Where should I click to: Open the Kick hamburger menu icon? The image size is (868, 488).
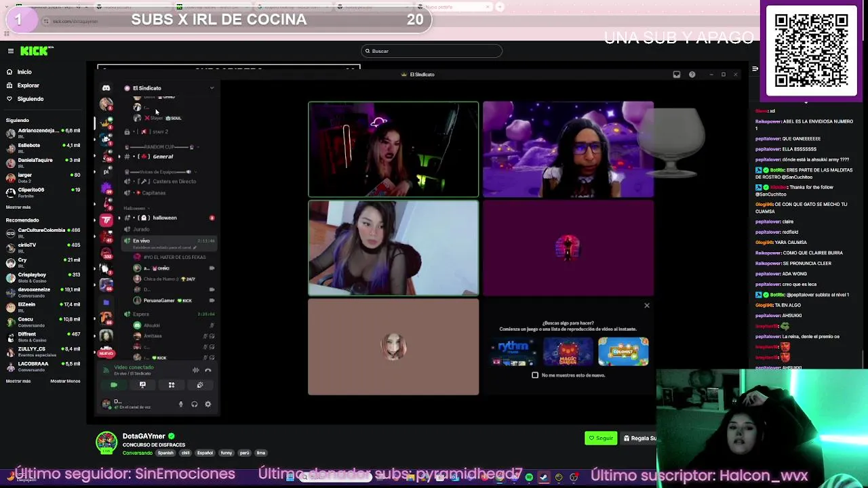pos(11,51)
